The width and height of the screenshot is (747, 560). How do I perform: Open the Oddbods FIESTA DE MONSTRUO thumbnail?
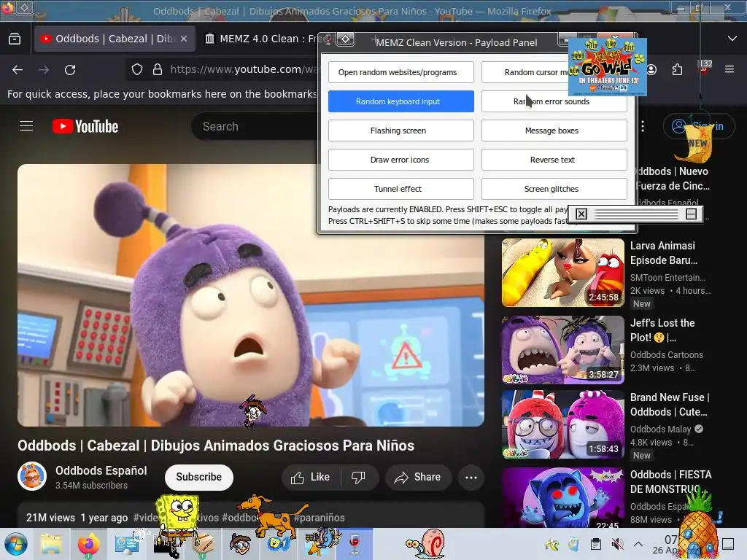(562, 497)
